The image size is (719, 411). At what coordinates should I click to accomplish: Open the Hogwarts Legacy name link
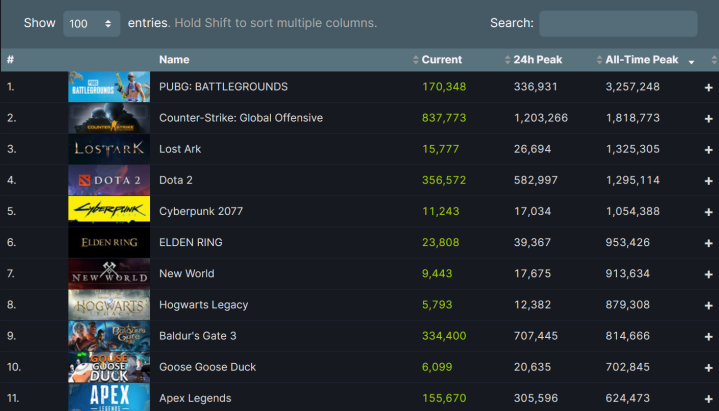204,305
